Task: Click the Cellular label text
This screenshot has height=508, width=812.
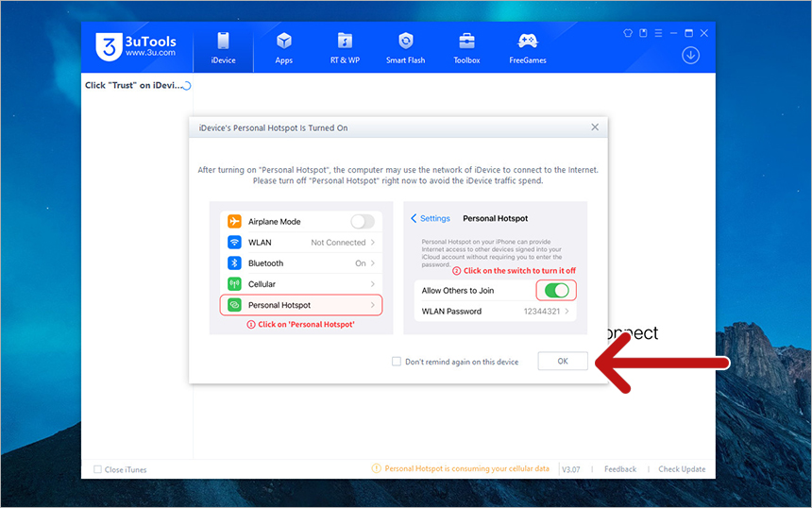Action: point(262,284)
